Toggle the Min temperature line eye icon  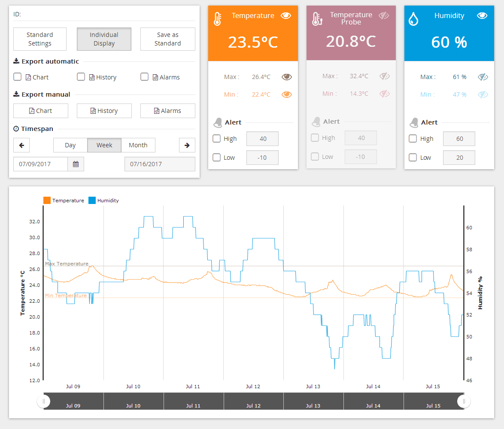286,94
